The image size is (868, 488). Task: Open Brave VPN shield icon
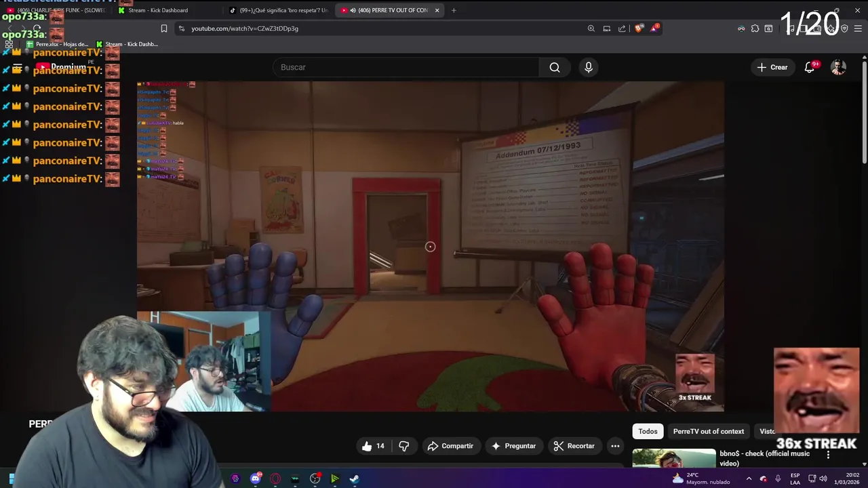tap(844, 28)
